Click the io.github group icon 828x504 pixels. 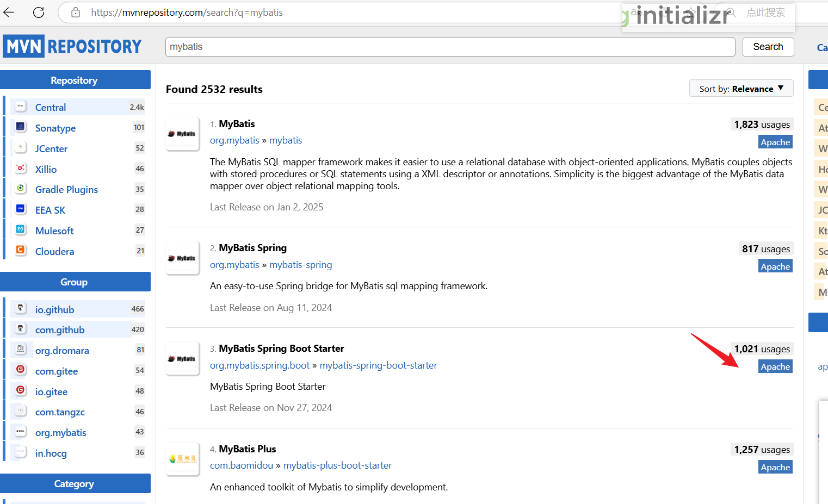(21, 309)
